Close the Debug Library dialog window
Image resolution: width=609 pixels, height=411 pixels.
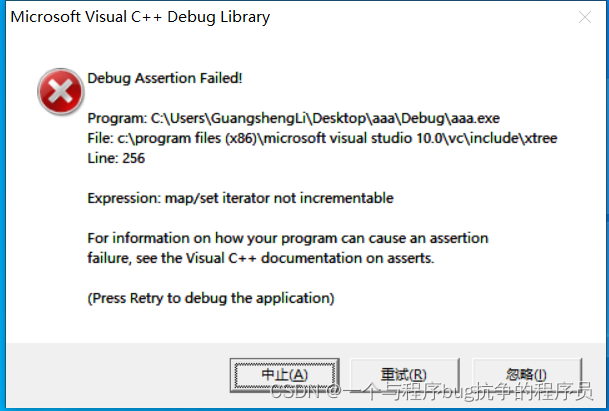tap(585, 17)
